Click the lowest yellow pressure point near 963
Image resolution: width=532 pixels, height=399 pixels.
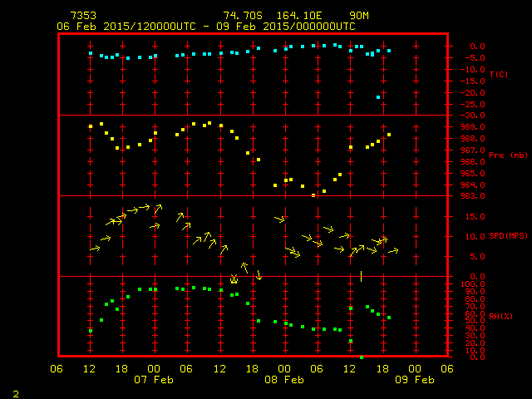coord(313,195)
